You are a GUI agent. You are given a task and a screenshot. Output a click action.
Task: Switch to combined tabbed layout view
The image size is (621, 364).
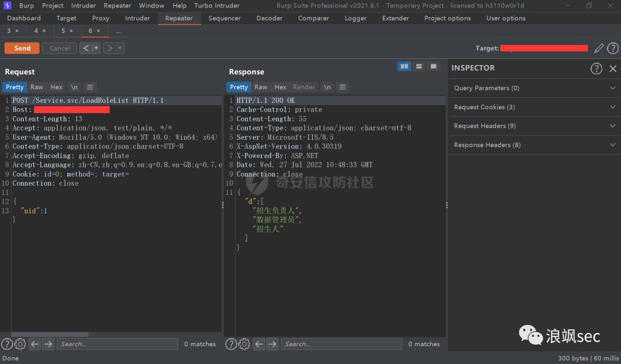click(x=434, y=67)
